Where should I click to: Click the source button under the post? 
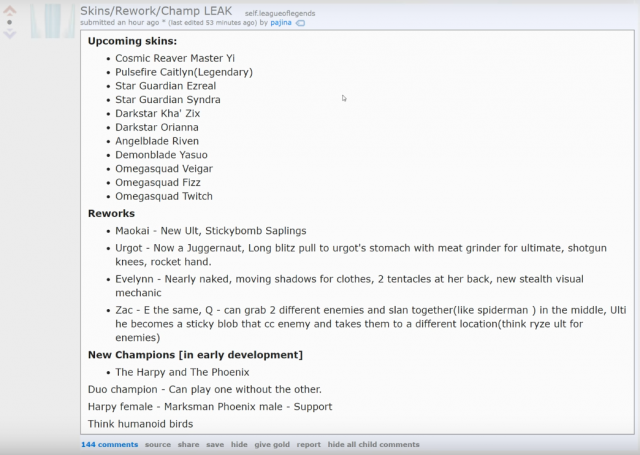pyautogui.click(x=157, y=444)
